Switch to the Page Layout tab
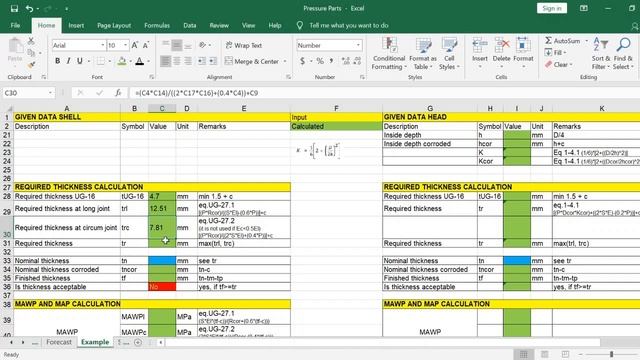 click(x=114, y=25)
